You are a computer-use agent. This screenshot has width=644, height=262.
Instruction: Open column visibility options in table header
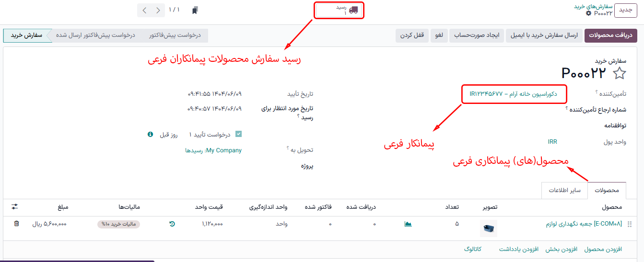pyautogui.click(x=14, y=207)
